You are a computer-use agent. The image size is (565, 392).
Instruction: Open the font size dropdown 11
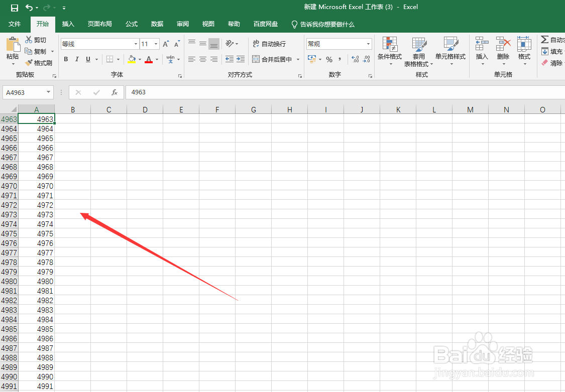156,44
